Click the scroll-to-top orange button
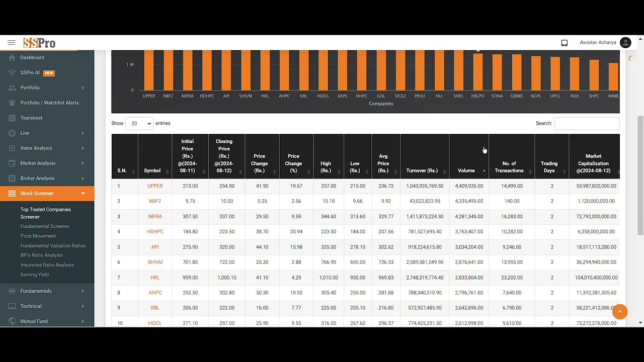Viewport: 644px width, 362px height. 620,312
